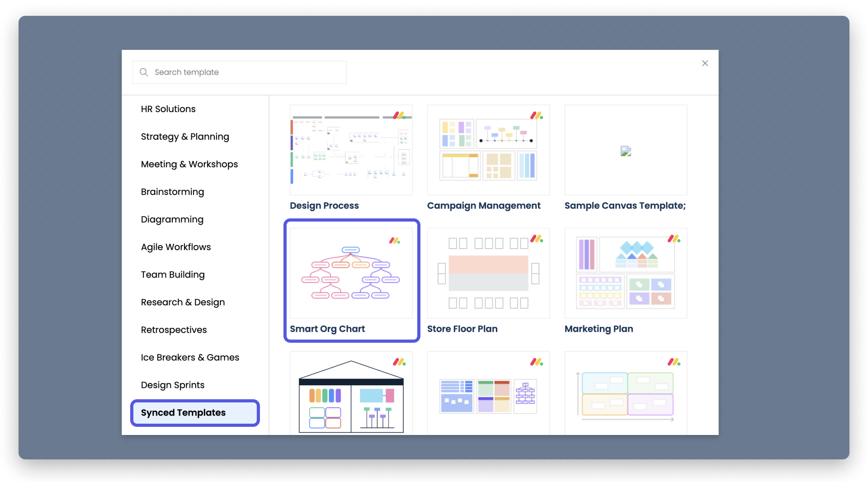Click monday logo on Marketing Plan card
Viewport: 868px width, 482px height.
674,239
